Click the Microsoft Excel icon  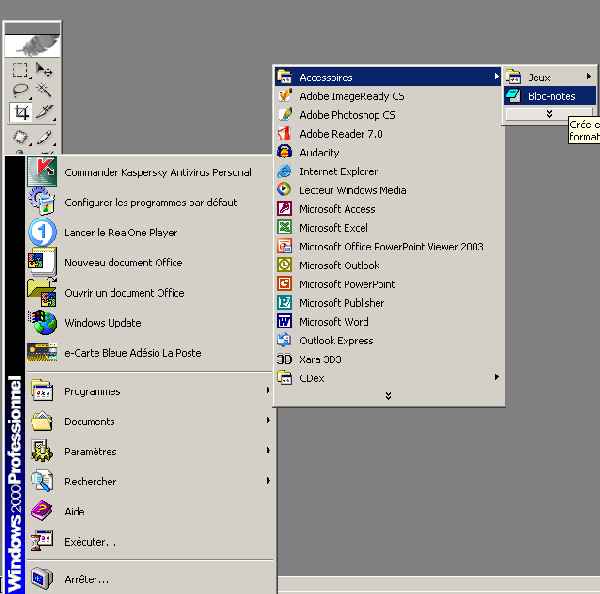284,227
